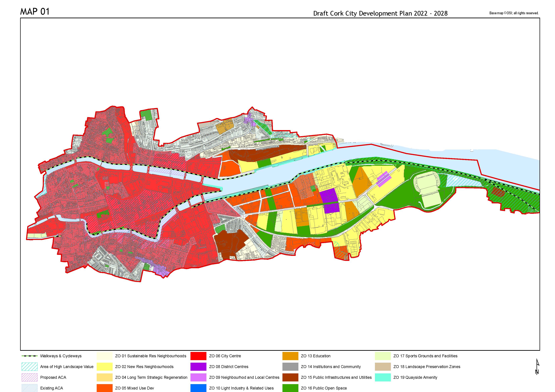This screenshot has height=392, width=555.
Task: Click the ZO 02 New Res Neighbourhoods label
Action: click(144, 367)
